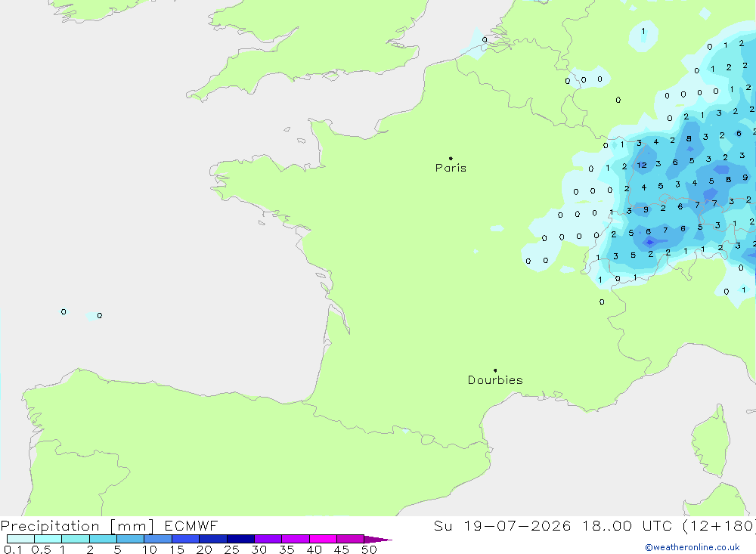The height and width of the screenshot is (554, 756).
Task: Click the legend tick label 25
Action: tap(231, 549)
